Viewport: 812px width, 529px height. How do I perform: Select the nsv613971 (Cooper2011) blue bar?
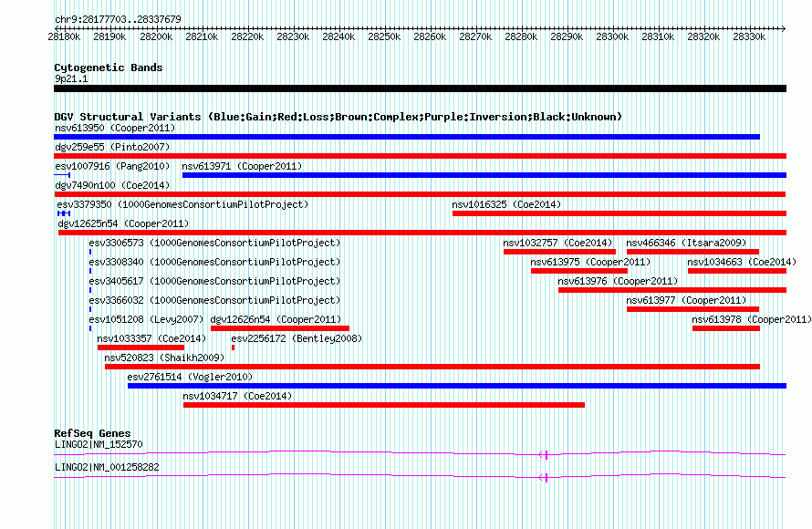tap(484, 175)
